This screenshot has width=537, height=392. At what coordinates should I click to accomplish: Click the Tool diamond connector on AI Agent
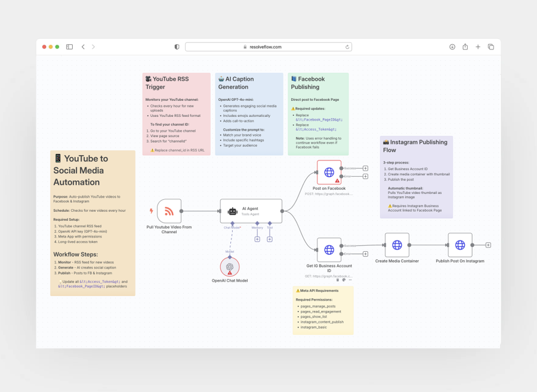pos(270,223)
